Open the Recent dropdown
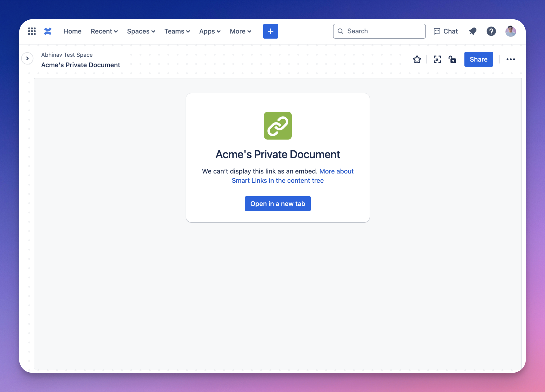 coord(104,31)
